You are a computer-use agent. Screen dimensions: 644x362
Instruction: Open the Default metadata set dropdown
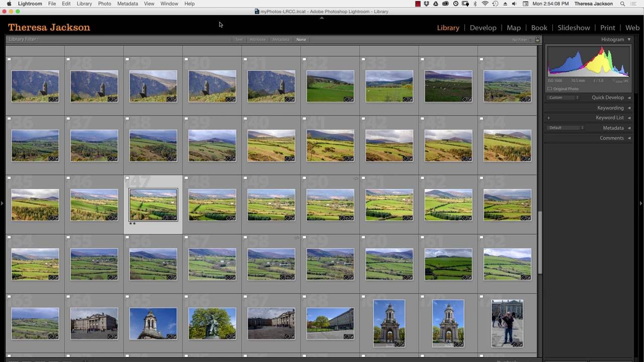(x=566, y=128)
